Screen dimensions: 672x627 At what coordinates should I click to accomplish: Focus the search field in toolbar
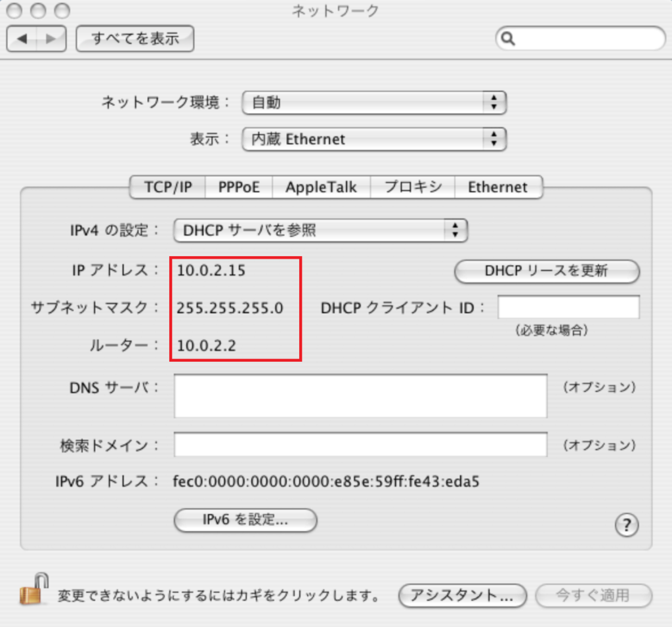click(581, 39)
